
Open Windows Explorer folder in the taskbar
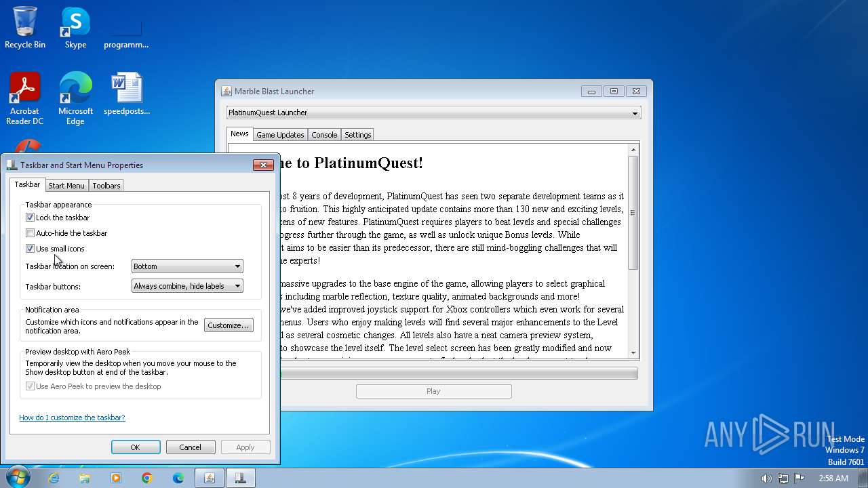tap(85, 478)
